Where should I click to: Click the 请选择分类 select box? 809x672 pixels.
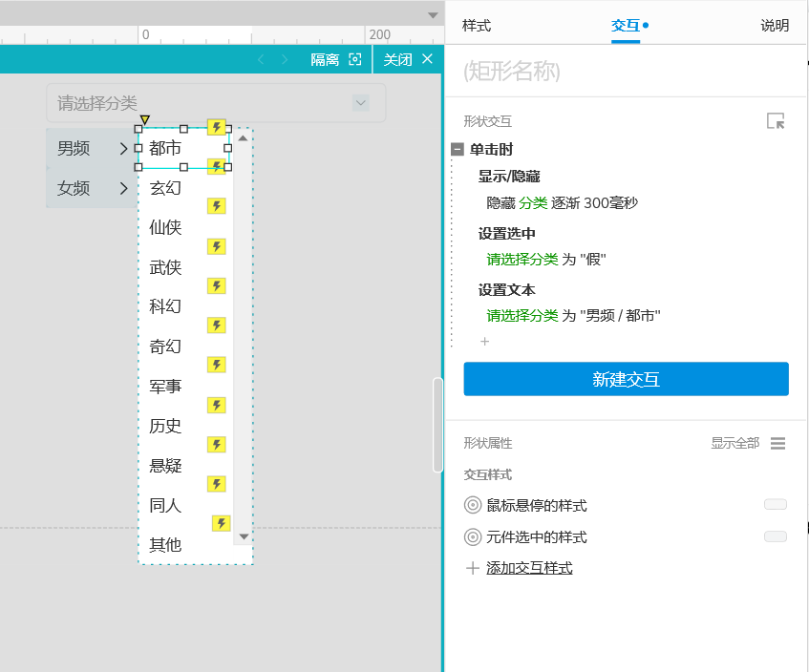coord(216,103)
